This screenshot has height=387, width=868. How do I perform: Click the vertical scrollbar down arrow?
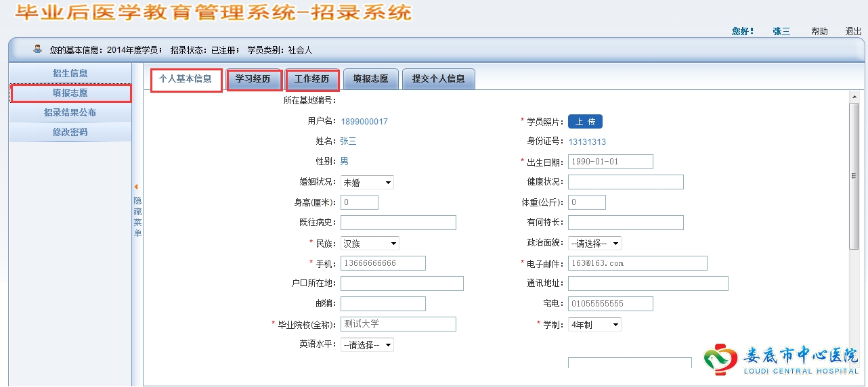[854, 381]
